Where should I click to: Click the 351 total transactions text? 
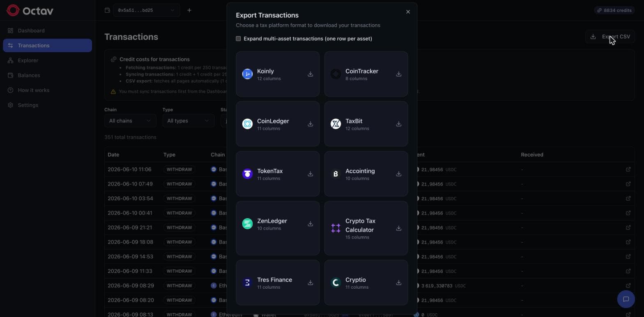[130, 137]
